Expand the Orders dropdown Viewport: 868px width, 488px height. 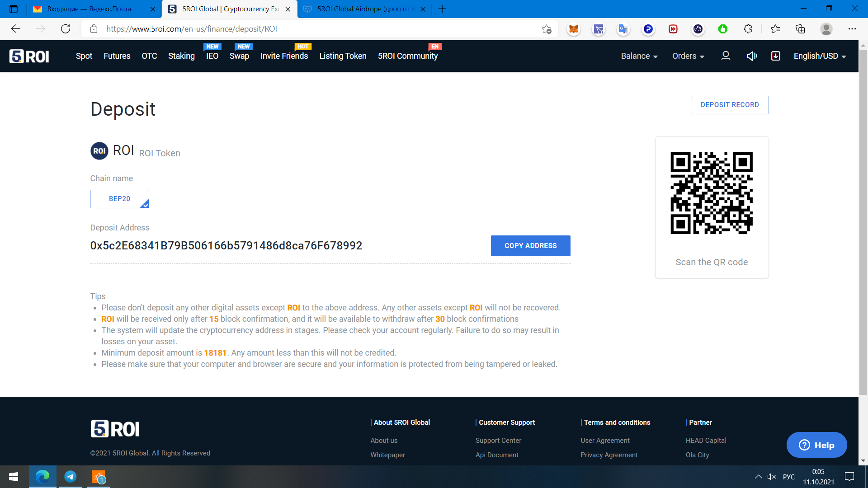688,56
